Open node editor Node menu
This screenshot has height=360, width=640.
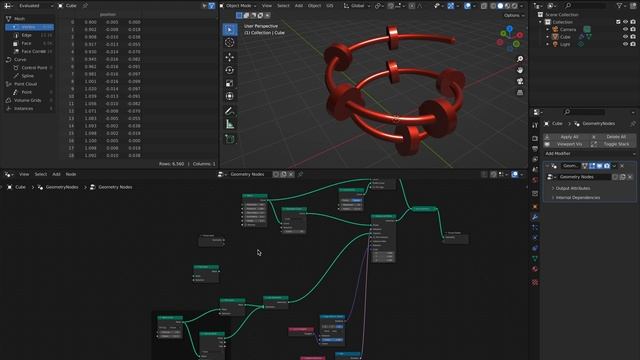tap(71, 174)
